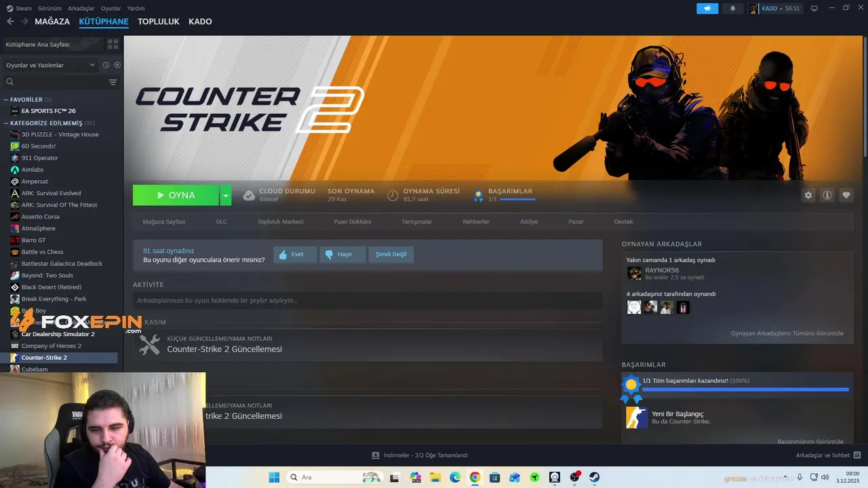Screen dimensions: 868x488
Task: Click the Oynama Süresi clock icon
Action: point(393,195)
